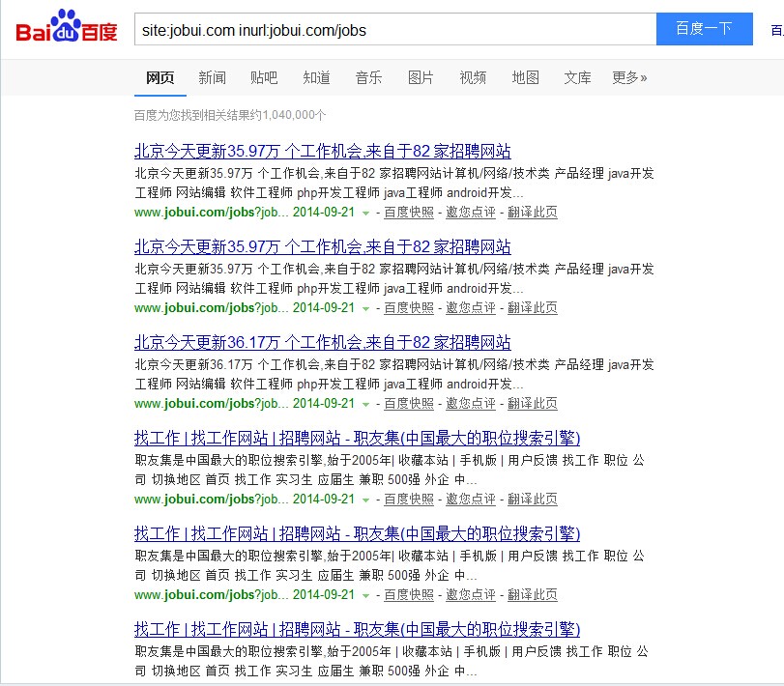This screenshot has width=784, height=686.
Task: Select the 地图 tab
Action: (x=526, y=77)
